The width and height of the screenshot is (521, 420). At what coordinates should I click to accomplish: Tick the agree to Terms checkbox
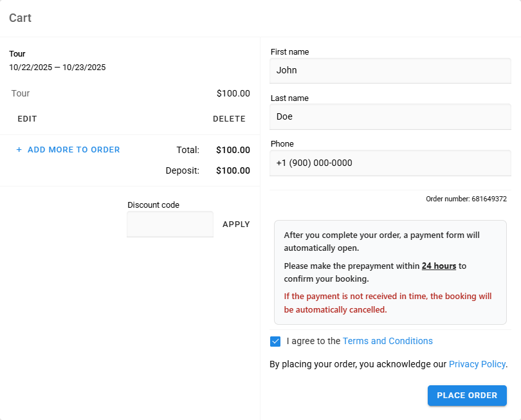point(275,342)
